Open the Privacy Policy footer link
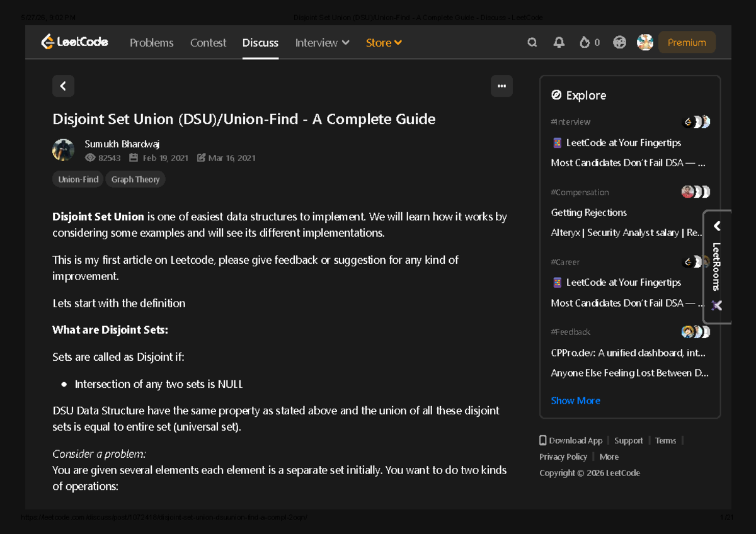The width and height of the screenshot is (756, 534). [563, 457]
